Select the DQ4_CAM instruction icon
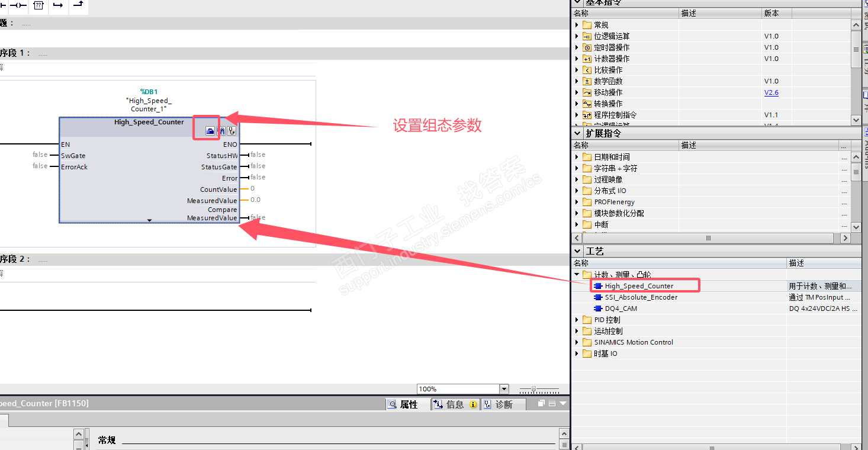 [x=598, y=308]
